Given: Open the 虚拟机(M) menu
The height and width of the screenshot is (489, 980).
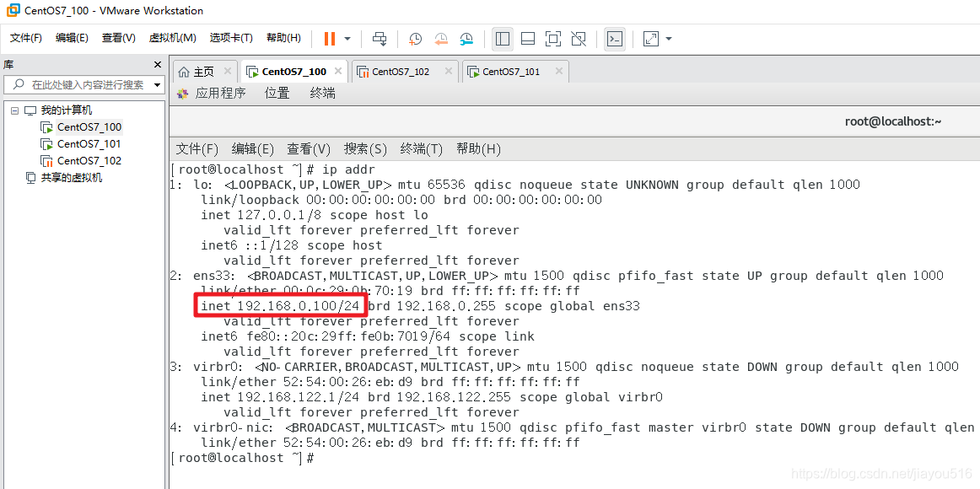Looking at the screenshot, I should tap(173, 38).
